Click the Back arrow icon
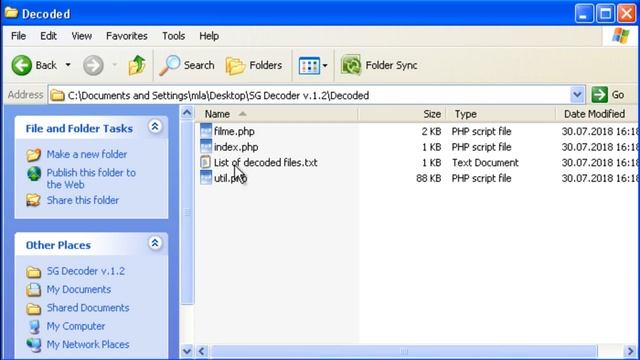Screen dimensions: 640x360 click(x=21, y=65)
